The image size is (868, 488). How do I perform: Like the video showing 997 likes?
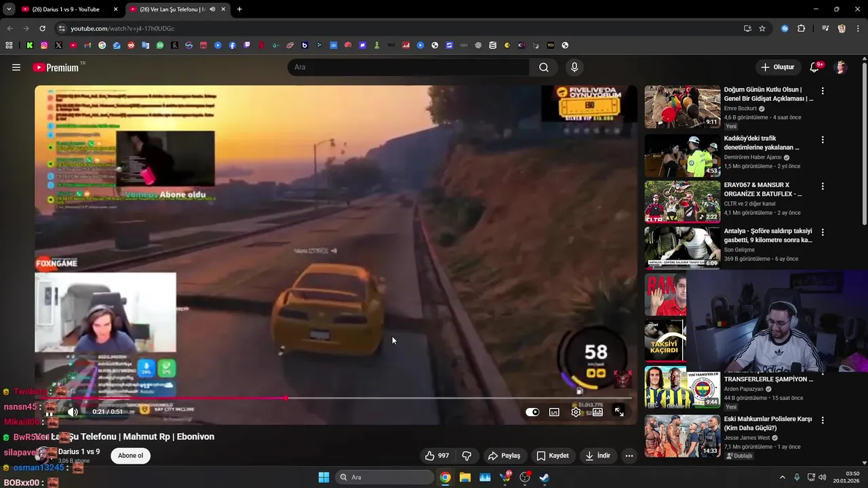tap(437, 455)
